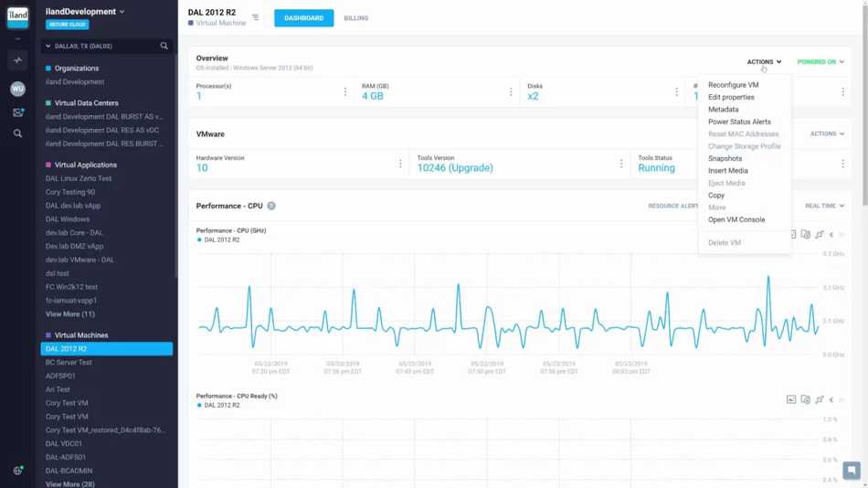Expand the ilandDevelopment account dropdown
The width and height of the screenshot is (868, 488).
(85, 11)
